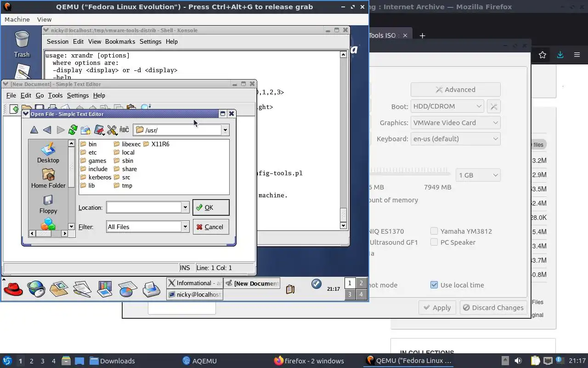Open the File menu in Simple Text Editor
The image size is (588, 368).
(x=11, y=95)
